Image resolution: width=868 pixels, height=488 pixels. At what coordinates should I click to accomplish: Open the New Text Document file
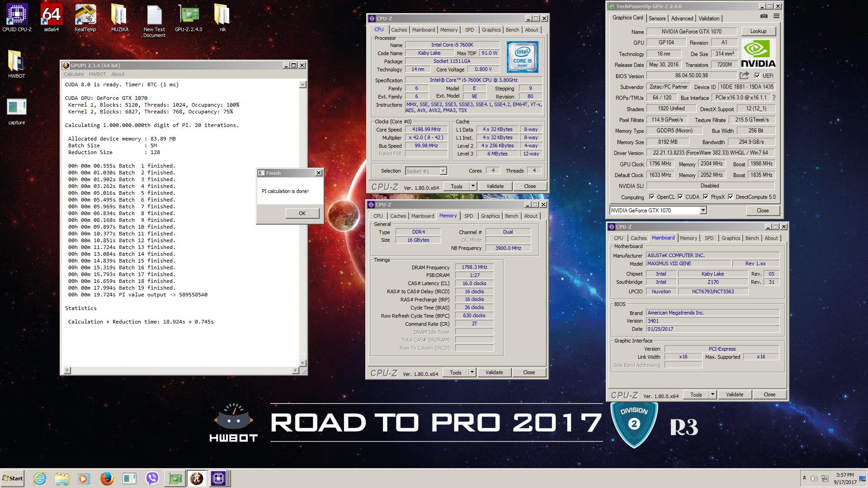(154, 21)
